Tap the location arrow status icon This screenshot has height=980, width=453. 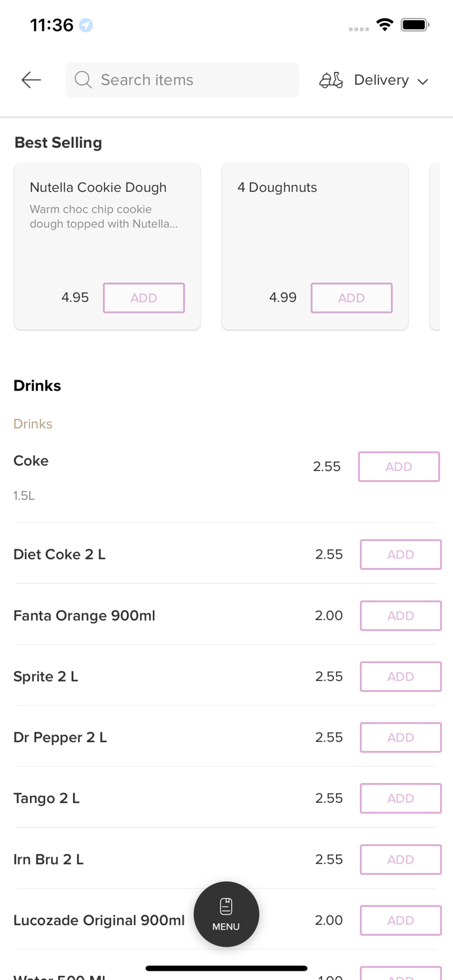point(86,25)
